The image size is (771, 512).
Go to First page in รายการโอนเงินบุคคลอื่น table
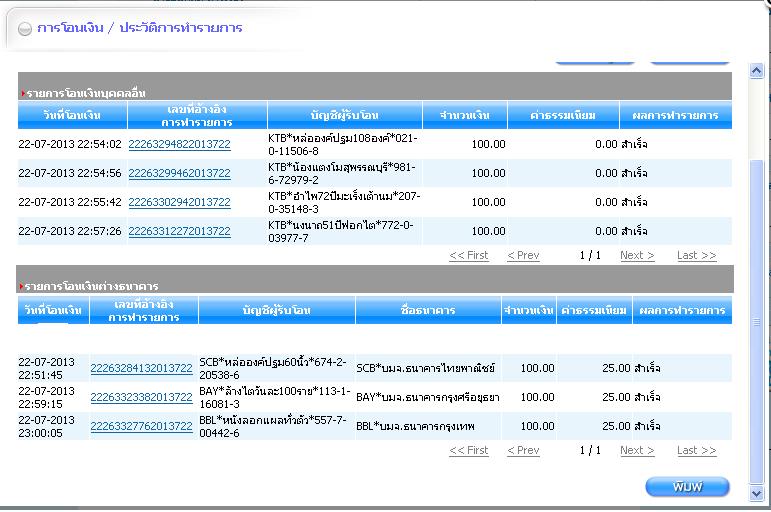pyautogui.click(x=469, y=256)
